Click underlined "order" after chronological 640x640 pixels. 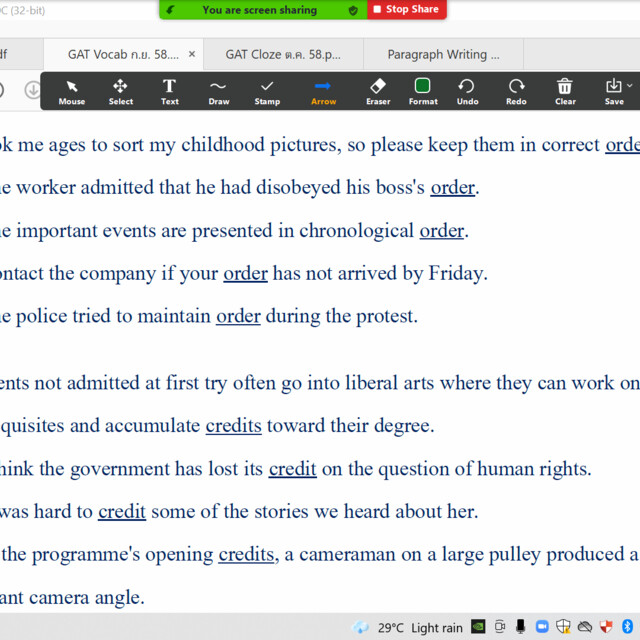442,231
